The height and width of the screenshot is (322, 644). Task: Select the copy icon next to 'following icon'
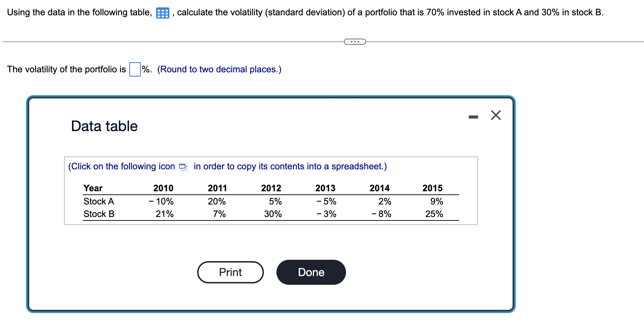tap(183, 167)
